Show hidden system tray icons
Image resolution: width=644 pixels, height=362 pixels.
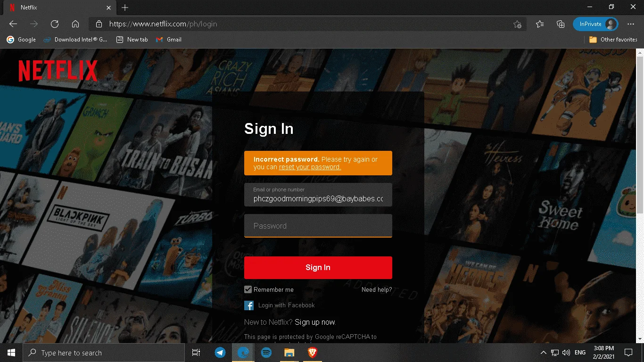(544, 353)
